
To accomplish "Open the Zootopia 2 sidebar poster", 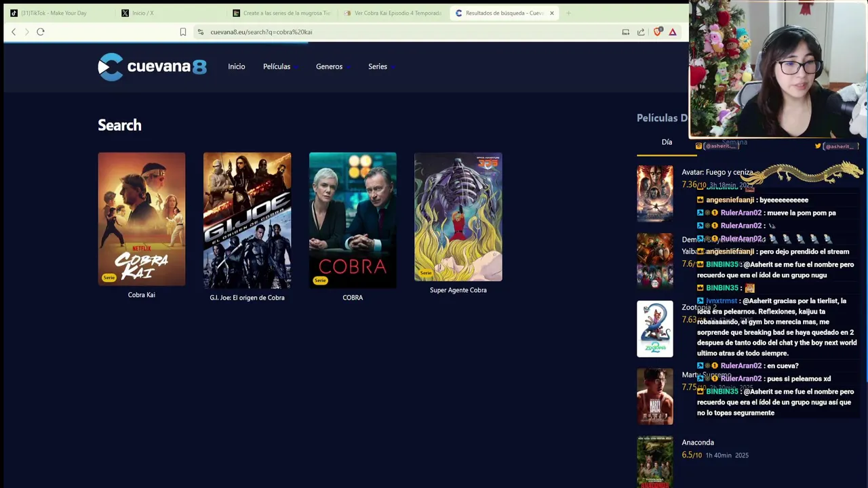I will pos(655,329).
